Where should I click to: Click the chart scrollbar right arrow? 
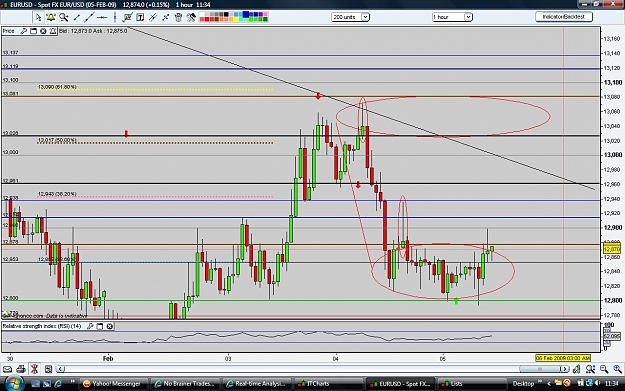[x=565, y=369]
